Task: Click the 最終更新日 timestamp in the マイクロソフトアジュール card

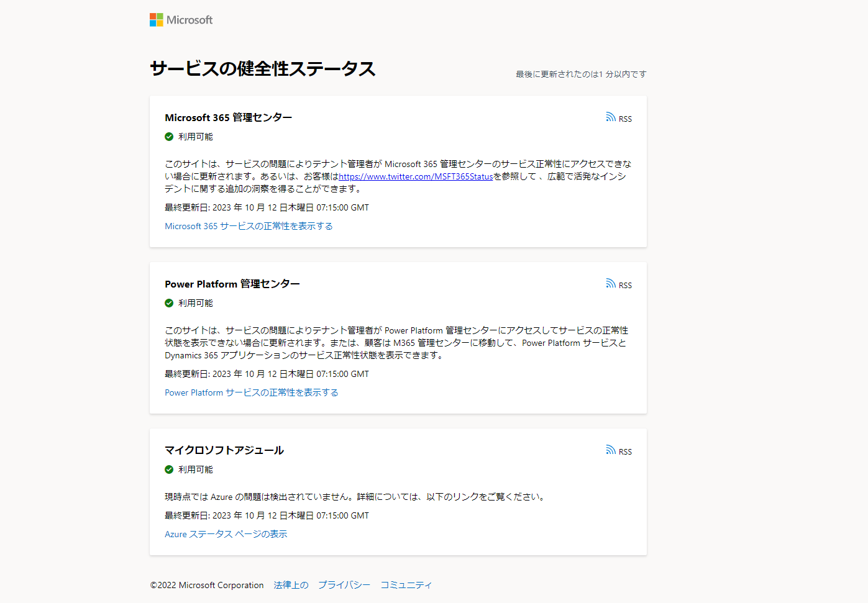Action: 267,515
